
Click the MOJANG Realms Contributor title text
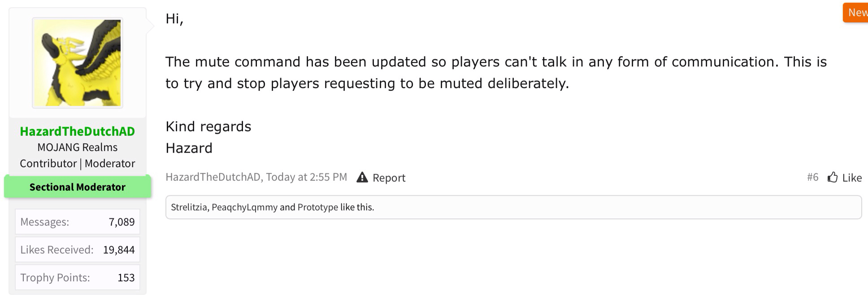pos(78,155)
